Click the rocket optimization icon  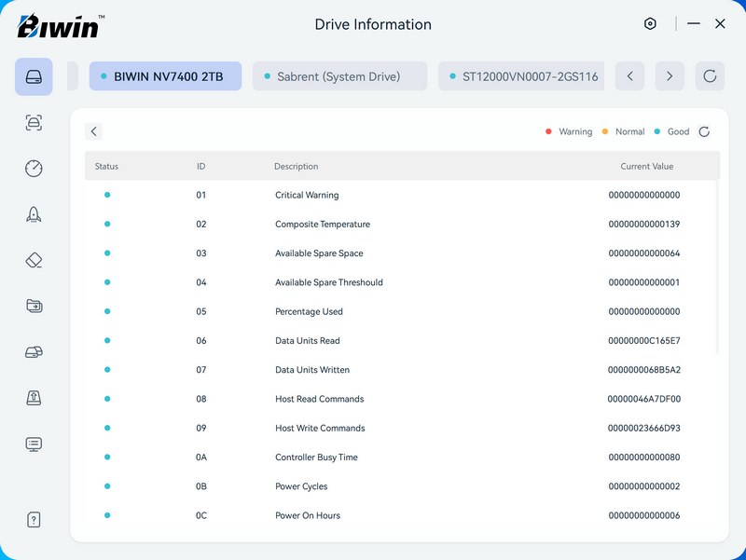point(34,214)
